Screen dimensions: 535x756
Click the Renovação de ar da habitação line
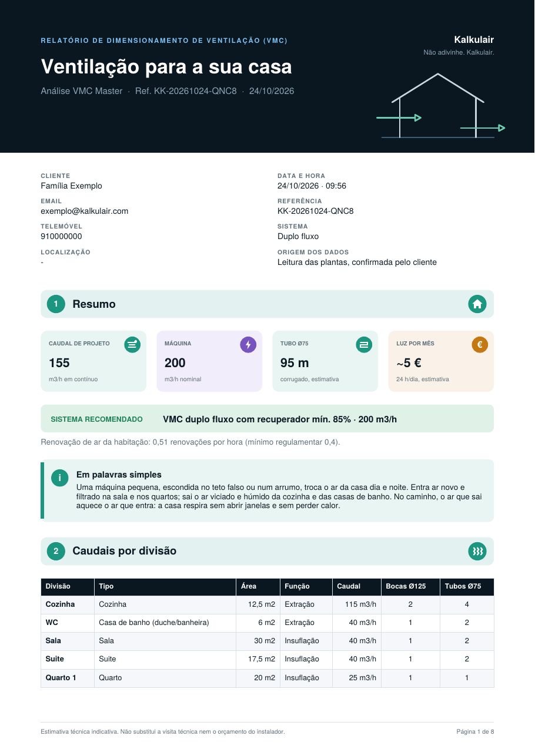pyautogui.click(x=190, y=442)
